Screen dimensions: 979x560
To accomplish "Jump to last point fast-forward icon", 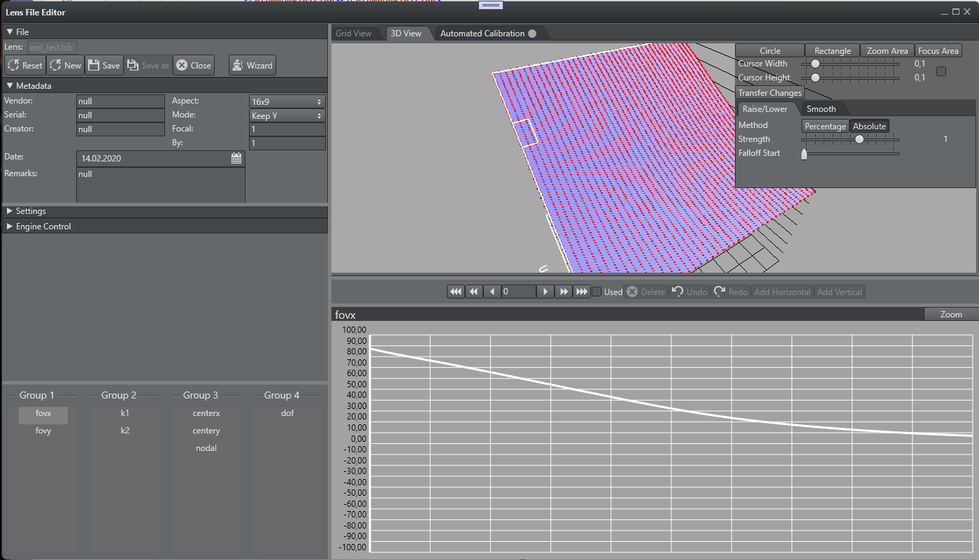I will point(582,292).
